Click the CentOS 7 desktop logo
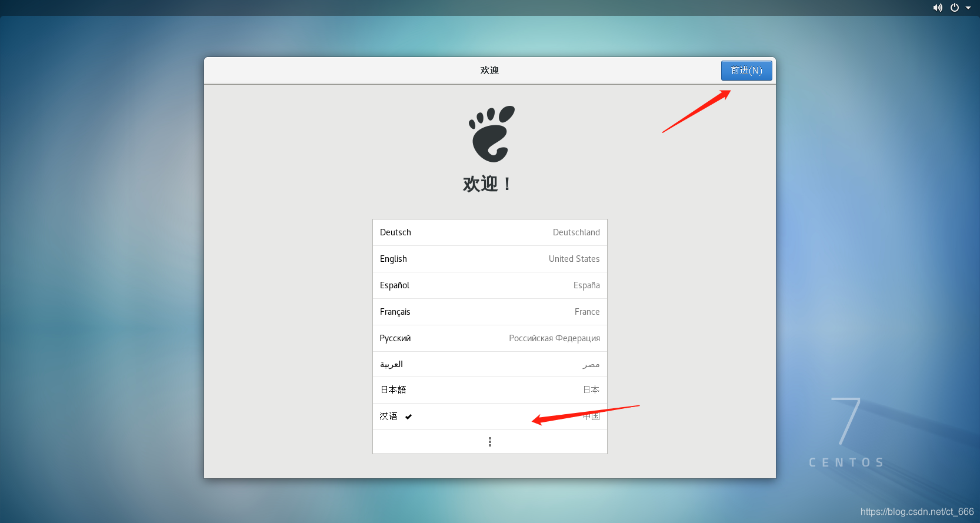This screenshot has height=523, width=980. click(x=846, y=433)
